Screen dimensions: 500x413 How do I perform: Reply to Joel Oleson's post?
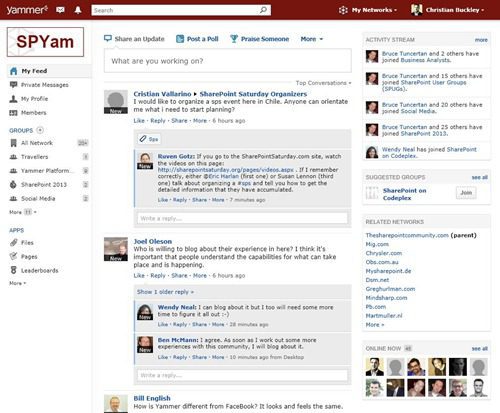(x=158, y=276)
